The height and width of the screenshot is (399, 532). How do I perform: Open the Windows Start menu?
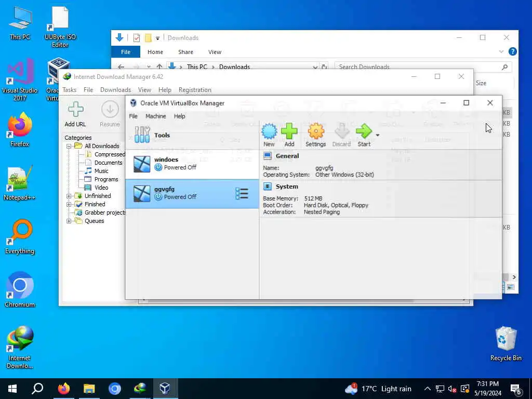click(x=12, y=389)
